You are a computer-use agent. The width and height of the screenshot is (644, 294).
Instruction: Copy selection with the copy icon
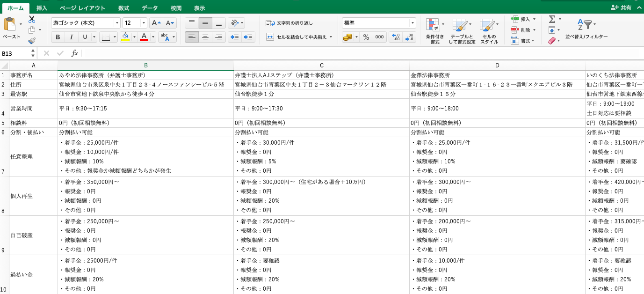pyautogui.click(x=32, y=30)
